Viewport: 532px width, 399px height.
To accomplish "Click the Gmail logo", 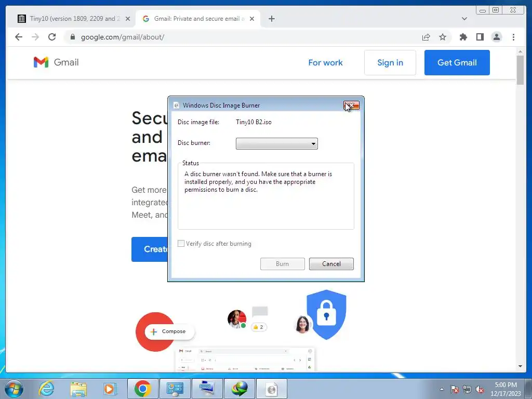I will (x=56, y=62).
